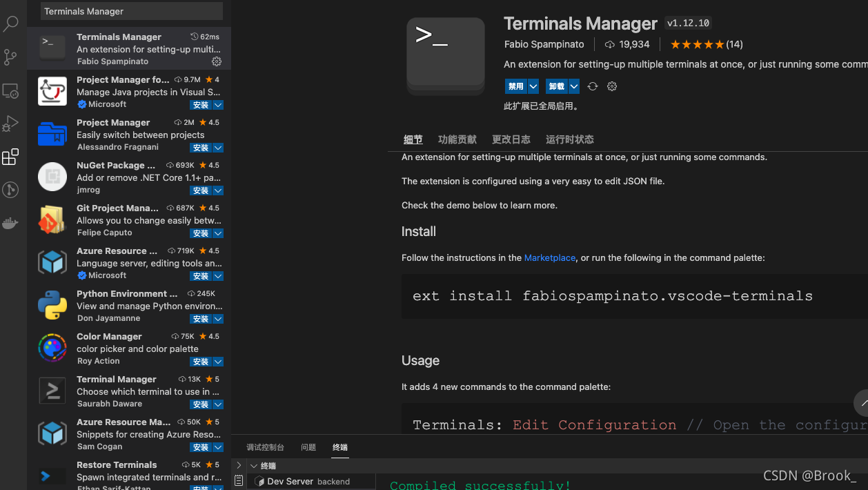Click the version label v1.12.10

pyautogui.click(x=689, y=23)
